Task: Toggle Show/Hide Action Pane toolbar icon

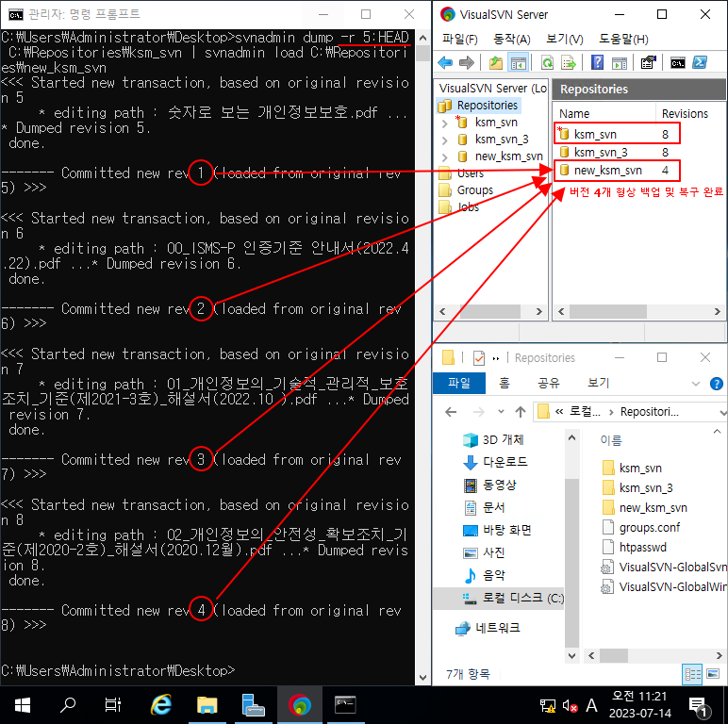Action: 620,62
